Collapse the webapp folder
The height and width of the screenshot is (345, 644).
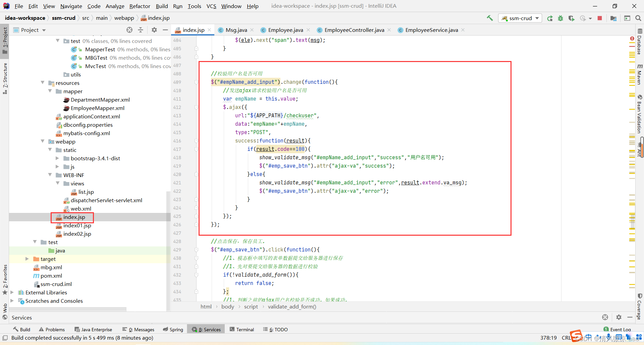coord(43,141)
